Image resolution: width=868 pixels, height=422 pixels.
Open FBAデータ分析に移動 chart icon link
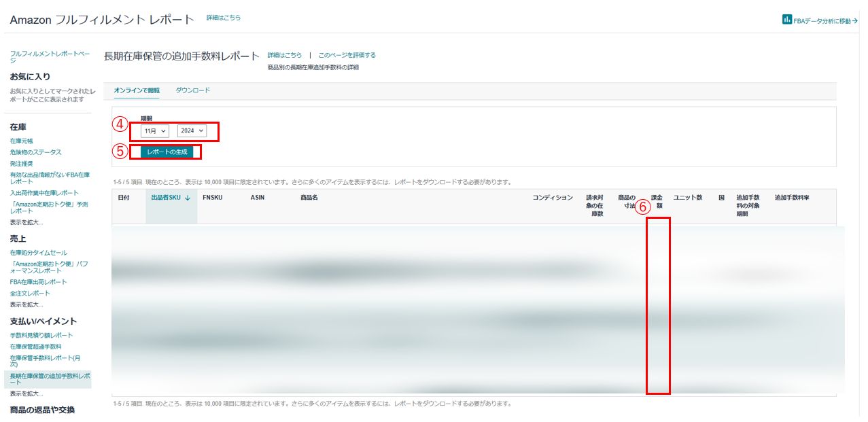[787, 20]
